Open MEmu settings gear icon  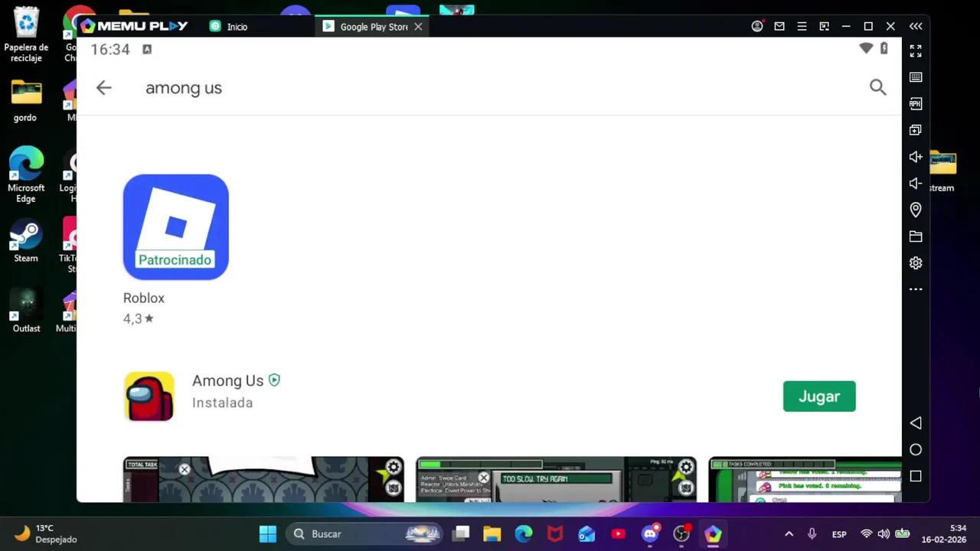tap(916, 263)
